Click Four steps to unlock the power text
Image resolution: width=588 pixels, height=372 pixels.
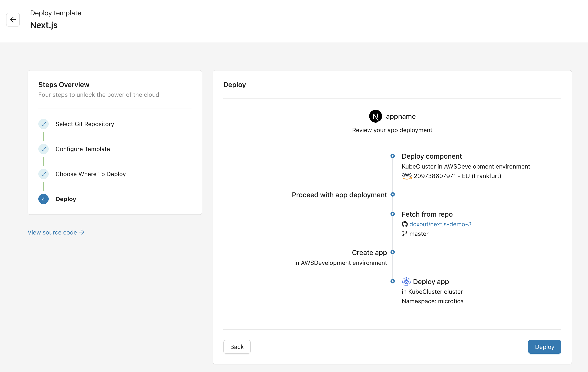pos(99,95)
